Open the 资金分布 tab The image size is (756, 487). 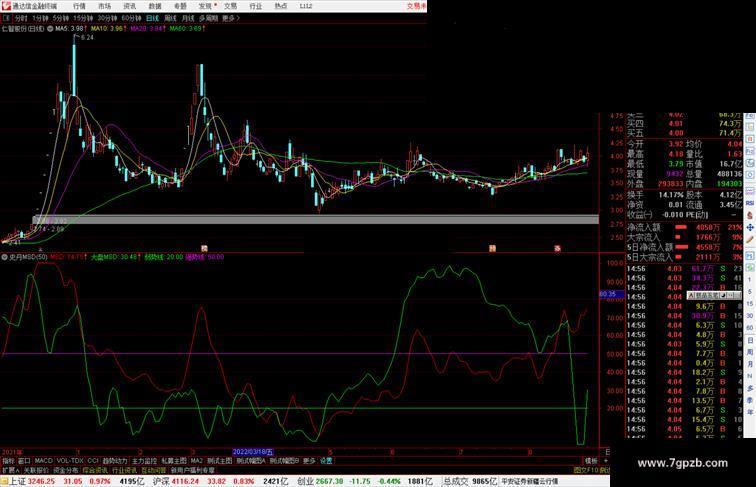pyautogui.click(x=66, y=470)
